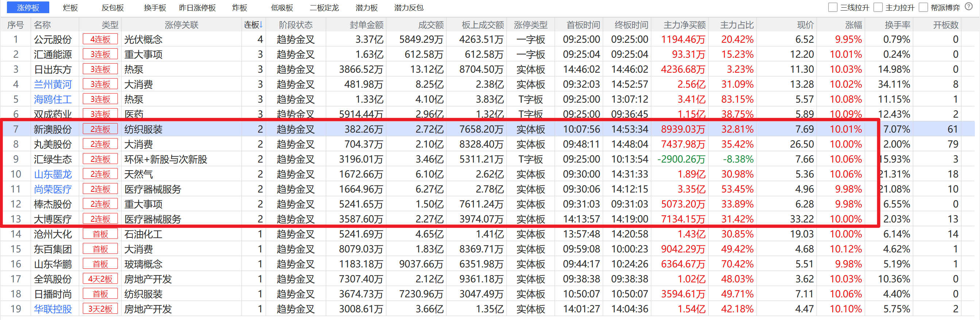Open the 昨日涨停板 tab
980x320 pixels.
point(197,8)
